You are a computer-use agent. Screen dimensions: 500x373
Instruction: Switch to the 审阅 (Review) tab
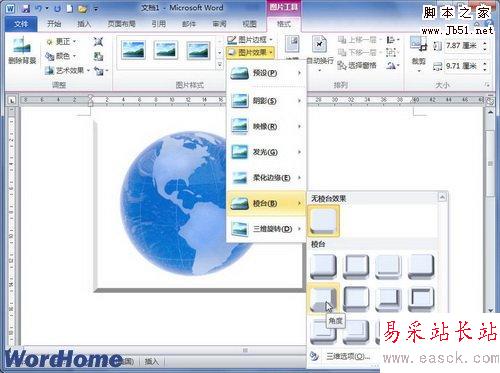click(219, 24)
